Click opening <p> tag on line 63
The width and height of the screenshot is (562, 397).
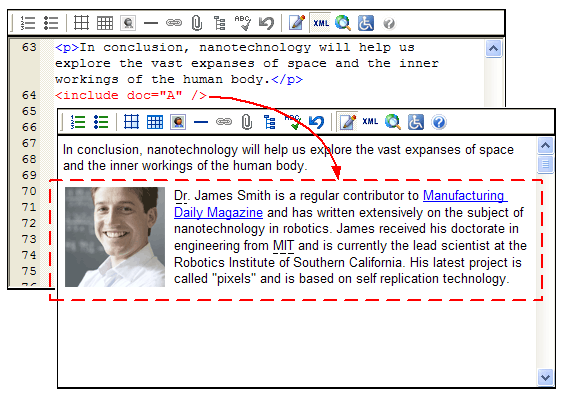[x=67, y=48]
